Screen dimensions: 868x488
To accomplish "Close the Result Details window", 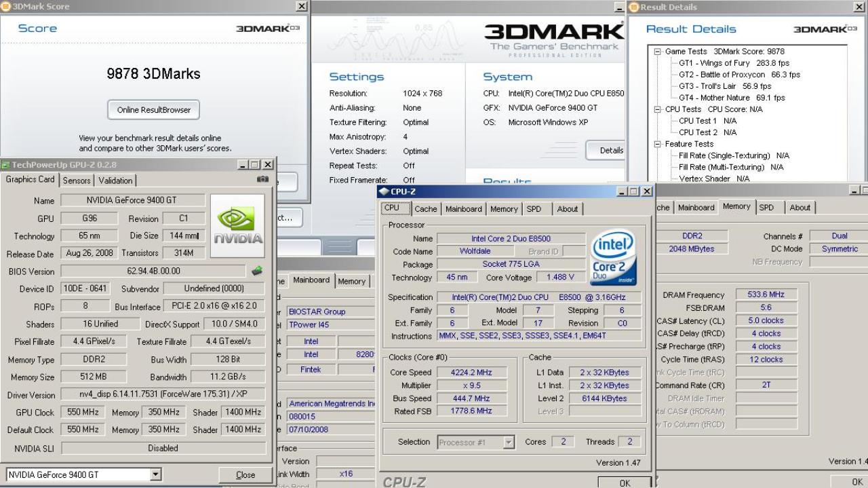I will click(860, 6).
